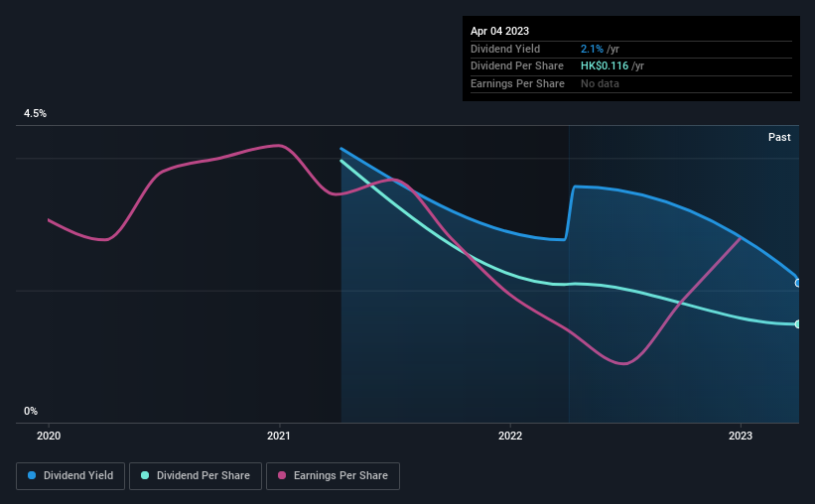
Task: Click the blue dot in Dividend Yield legend
Action: tap(32, 475)
